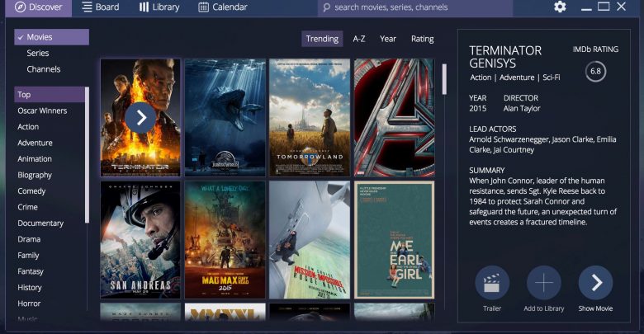Choose Oscar Winners category
Image resolution: width=644 pixels, height=334 pixels.
point(42,111)
